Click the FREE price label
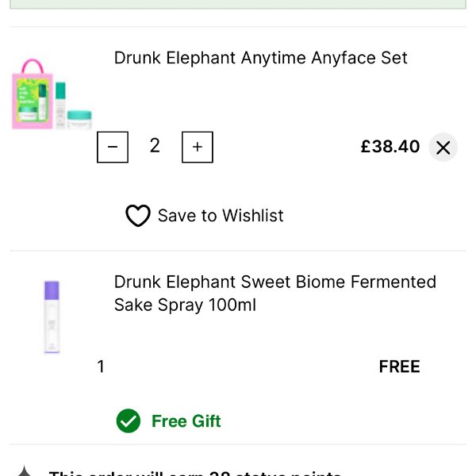This screenshot has width=476, height=476. point(399,367)
